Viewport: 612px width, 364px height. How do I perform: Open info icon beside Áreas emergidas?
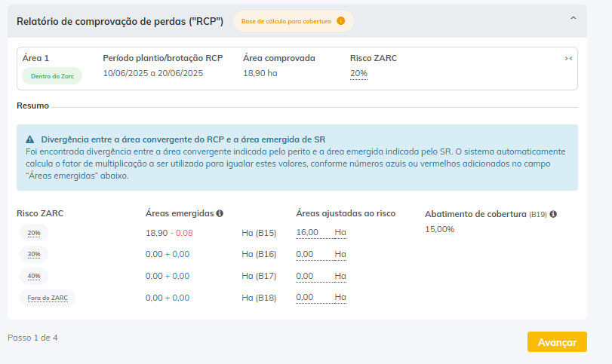coord(220,213)
